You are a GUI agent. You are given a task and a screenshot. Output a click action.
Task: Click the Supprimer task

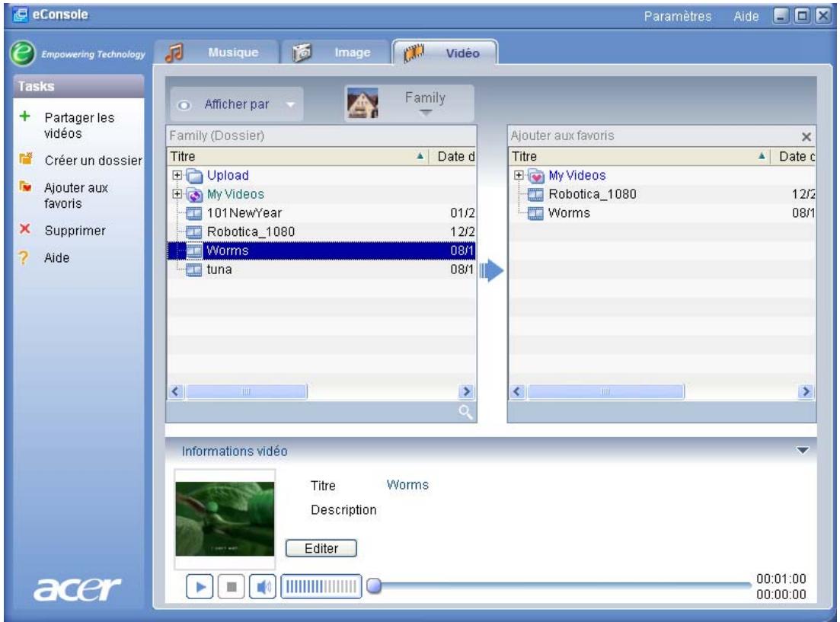click(75, 231)
